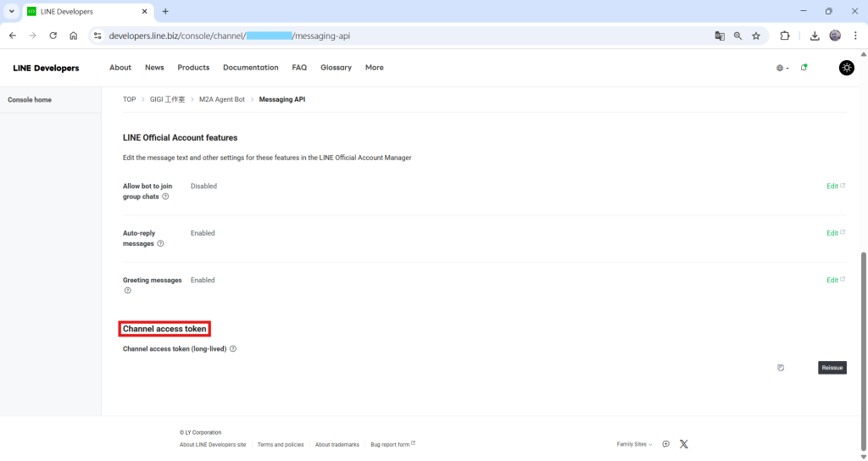Open help for Auto-reply messages
The image size is (868, 461).
pos(160,243)
